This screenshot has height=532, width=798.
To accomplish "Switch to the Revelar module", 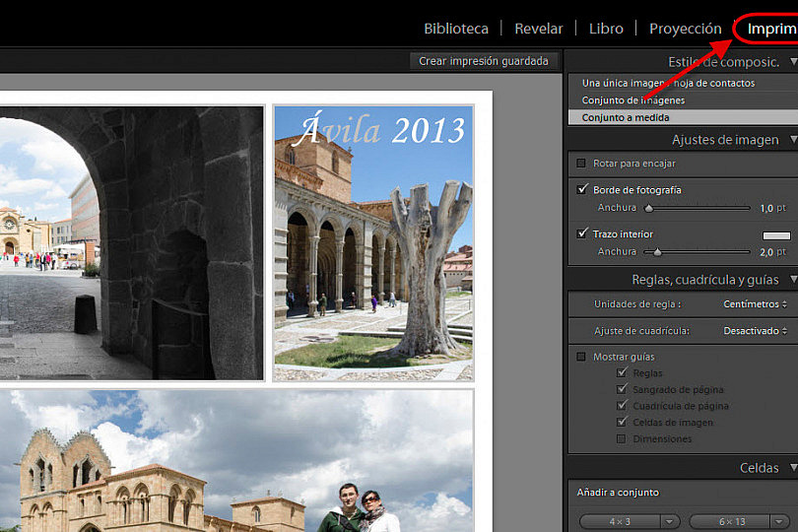I will tap(539, 29).
